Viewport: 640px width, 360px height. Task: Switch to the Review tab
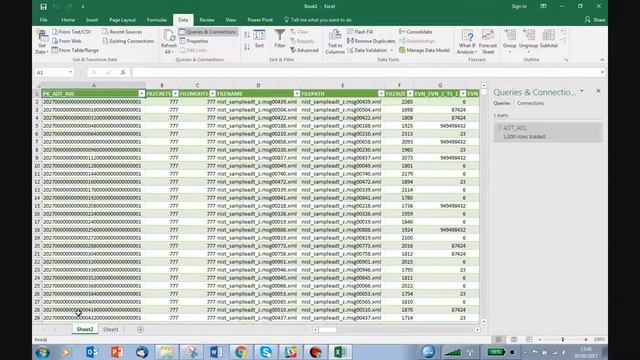(x=207, y=20)
